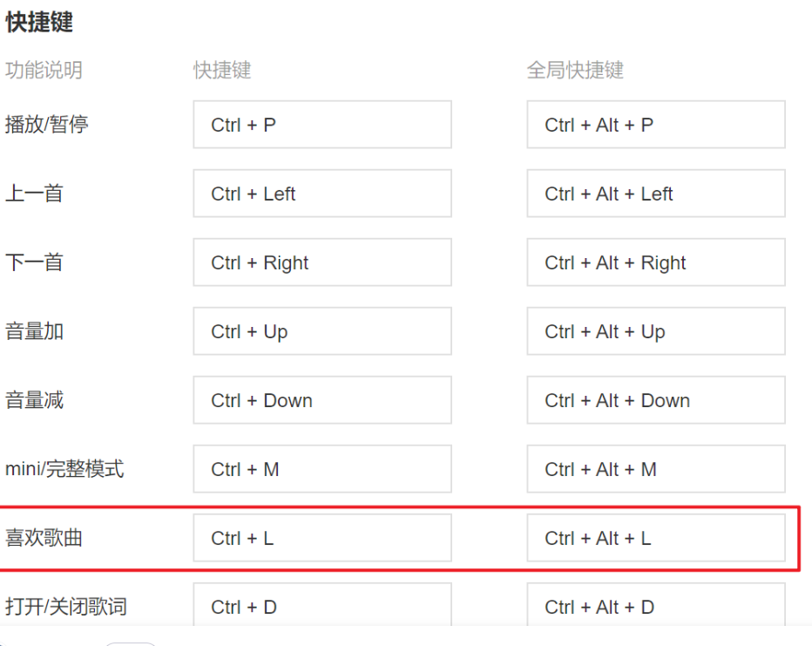The height and width of the screenshot is (646, 812).
Task: Click the global shortcut field for 打开/关闭歌词
Action: [655, 607]
